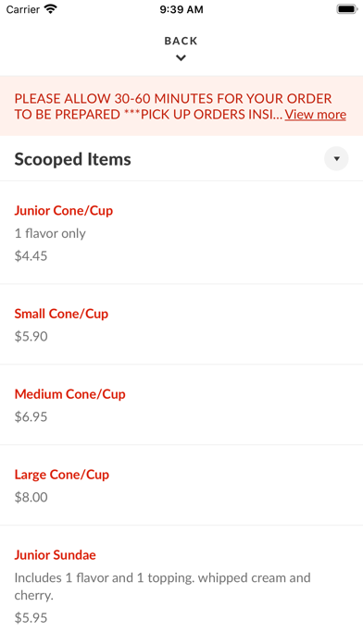Pick the Large Cone/Cup item

pyautogui.click(x=181, y=486)
